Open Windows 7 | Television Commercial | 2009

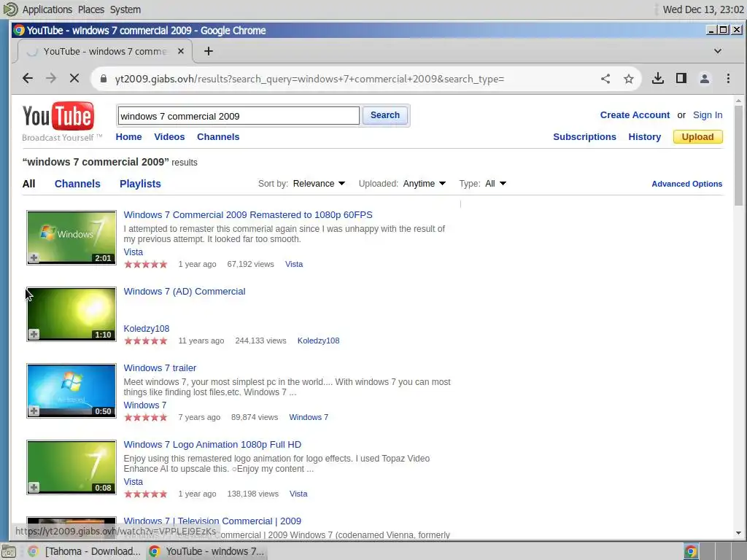point(212,521)
